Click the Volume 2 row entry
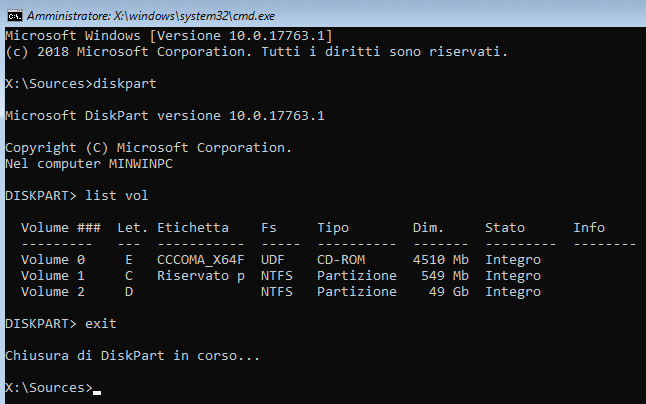 [x=53, y=291]
